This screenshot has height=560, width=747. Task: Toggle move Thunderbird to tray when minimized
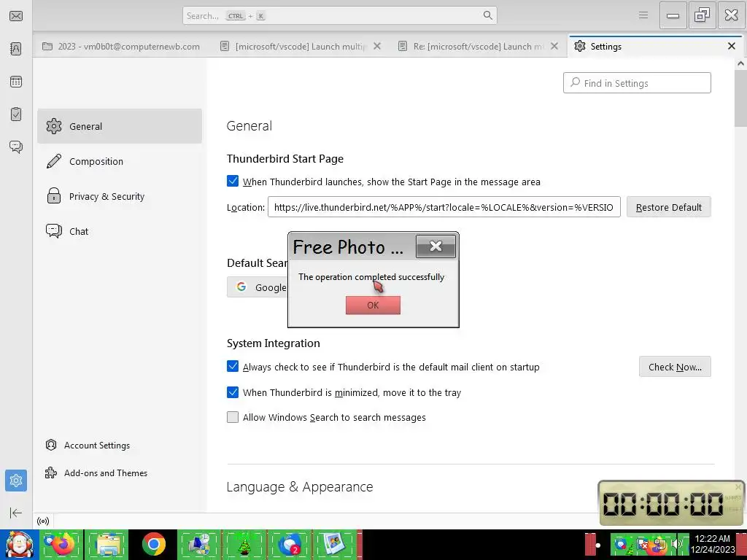233,392
